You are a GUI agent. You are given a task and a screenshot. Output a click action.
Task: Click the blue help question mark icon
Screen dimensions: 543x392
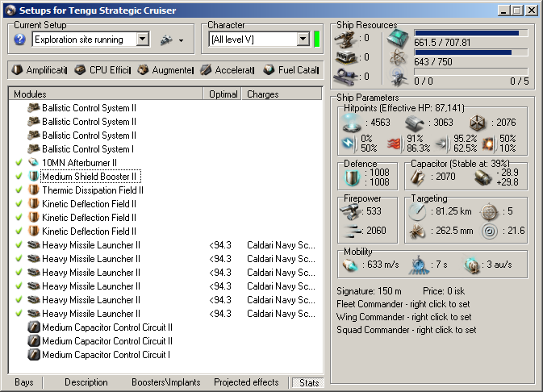[19, 40]
